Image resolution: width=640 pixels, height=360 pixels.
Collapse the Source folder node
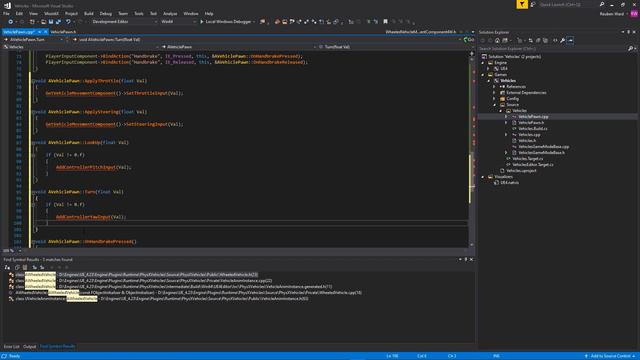[495, 104]
